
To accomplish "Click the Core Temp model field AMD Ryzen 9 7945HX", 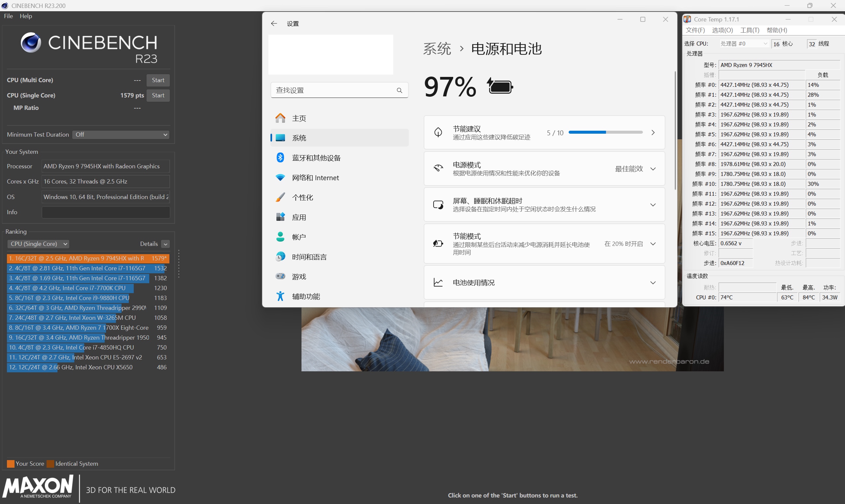I will pos(779,65).
